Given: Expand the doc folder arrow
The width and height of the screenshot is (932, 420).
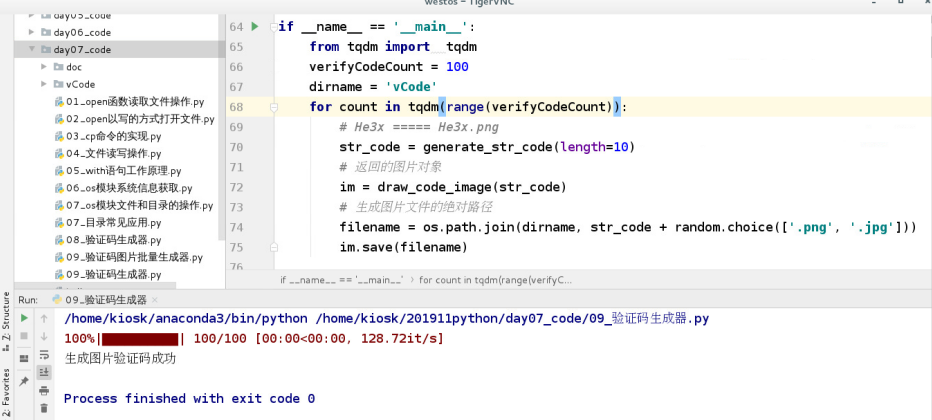Looking at the screenshot, I should click(44, 67).
